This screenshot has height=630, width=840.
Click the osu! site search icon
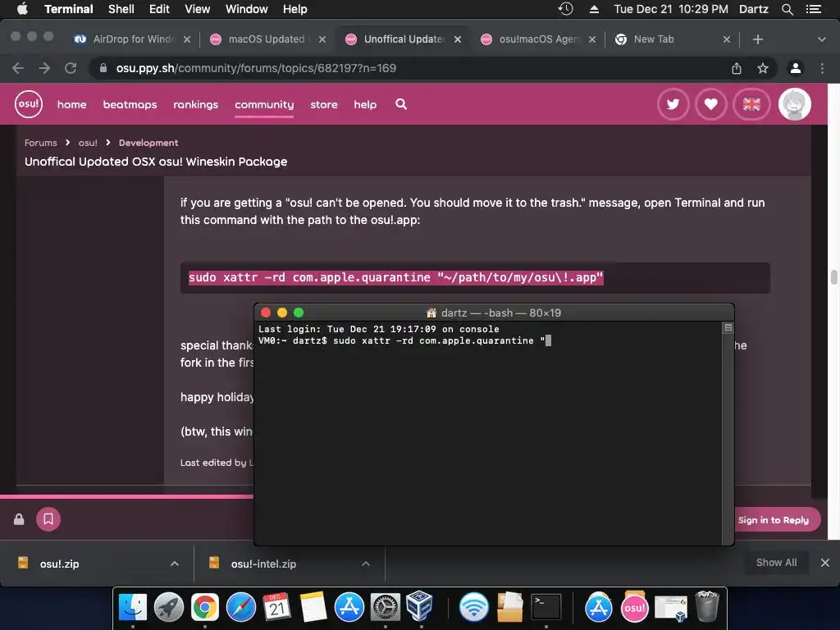[401, 104]
